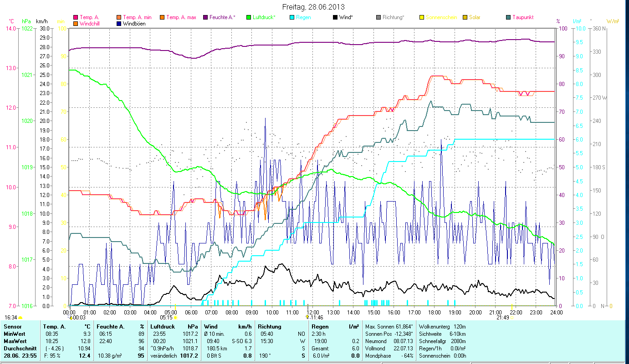Click the gold Solar legend swatch
This screenshot has height=364, width=629.
tap(465, 18)
